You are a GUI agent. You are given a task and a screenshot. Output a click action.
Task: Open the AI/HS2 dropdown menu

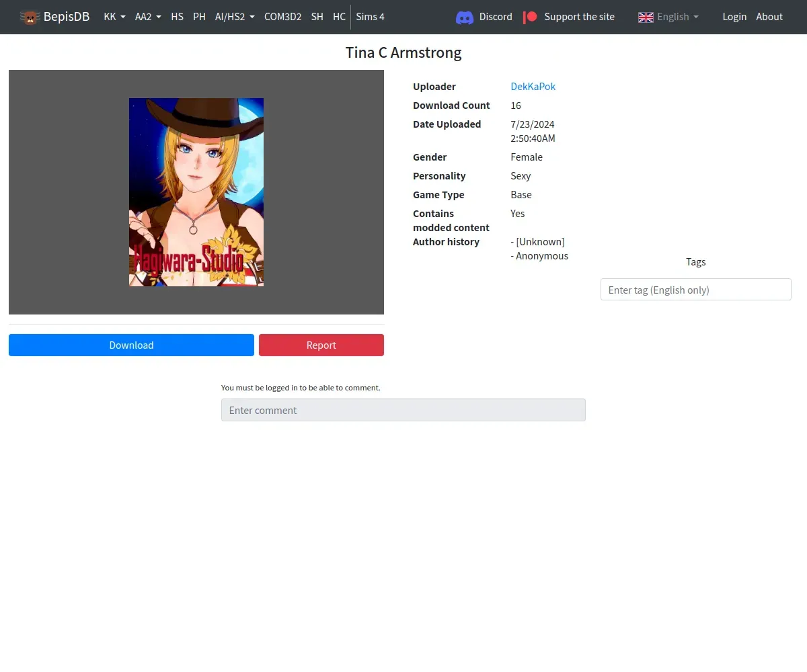[x=235, y=17]
